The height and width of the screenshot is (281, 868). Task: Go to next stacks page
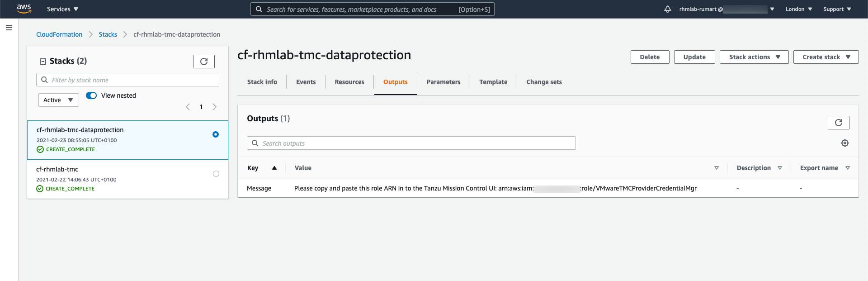click(215, 107)
